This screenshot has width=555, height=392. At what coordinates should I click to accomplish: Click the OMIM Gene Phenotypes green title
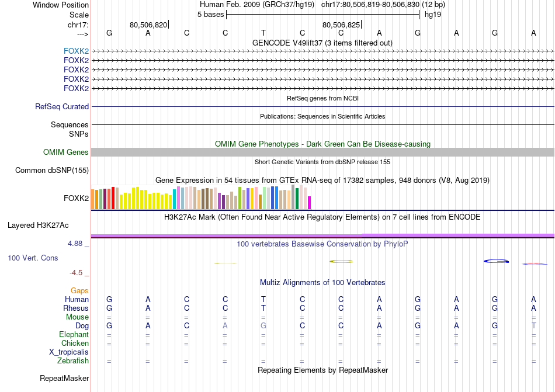point(322,144)
